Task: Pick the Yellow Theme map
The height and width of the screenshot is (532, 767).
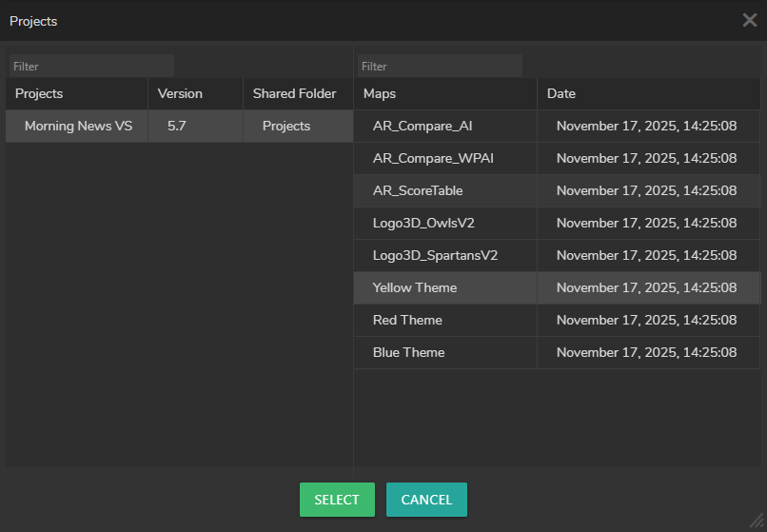Action: pyautogui.click(x=415, y=287)
